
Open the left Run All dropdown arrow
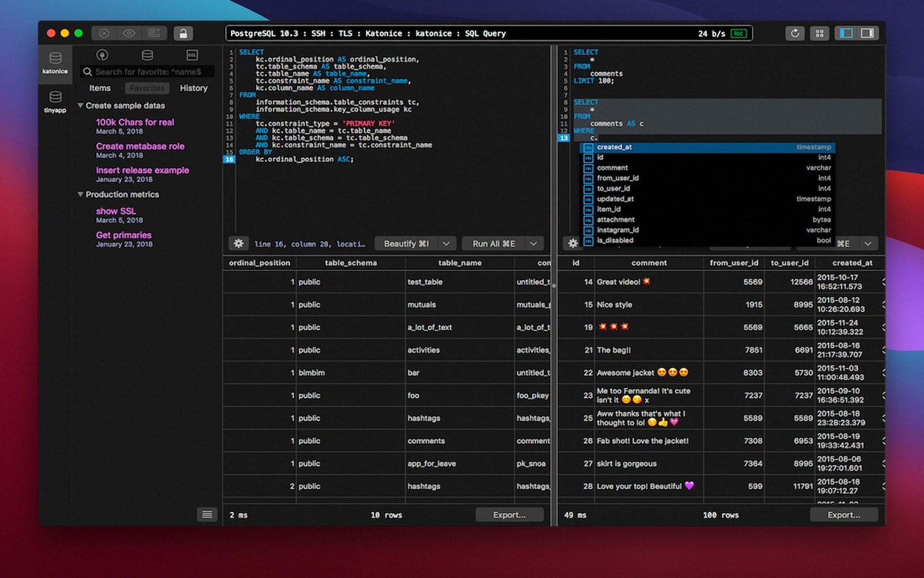pyautogui.click(x=533, y=243)
